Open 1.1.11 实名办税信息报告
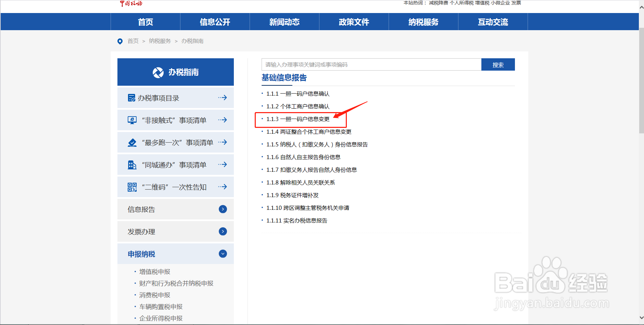Viewport: 644px width, 325px height. coord(297,221)
